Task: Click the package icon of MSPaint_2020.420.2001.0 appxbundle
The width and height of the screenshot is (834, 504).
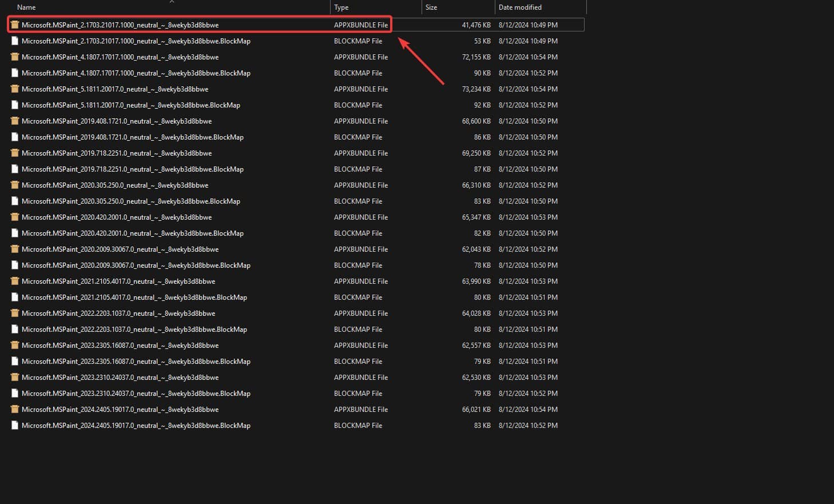Action: click(x=15, y=217)
